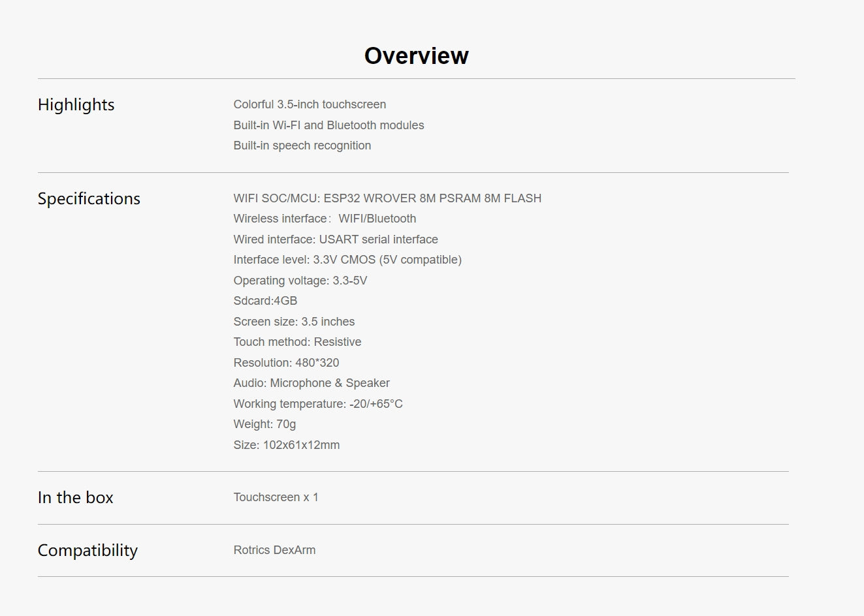Click Interface level 3.3V CMOS line
864x616 pixels.
347,260
